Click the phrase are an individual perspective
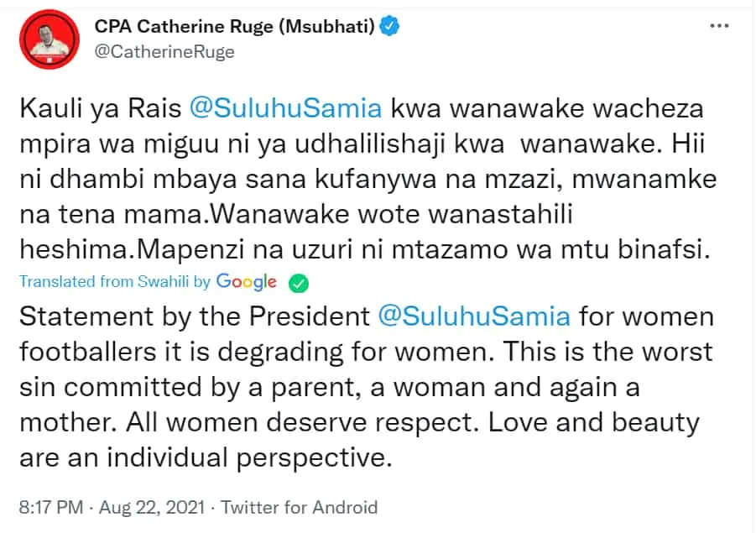The image size is (756, 533). 206,457
